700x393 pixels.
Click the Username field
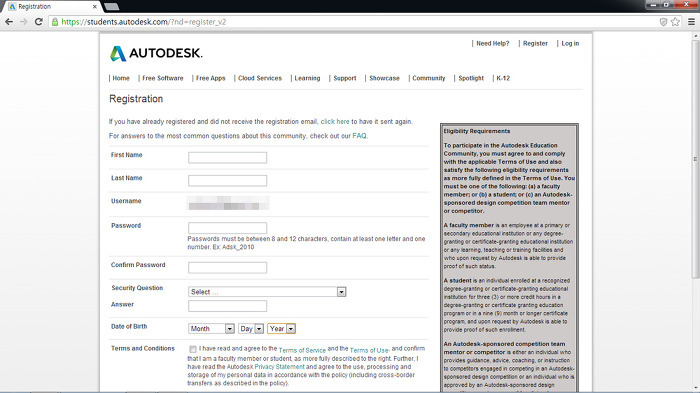click(228, 203)
